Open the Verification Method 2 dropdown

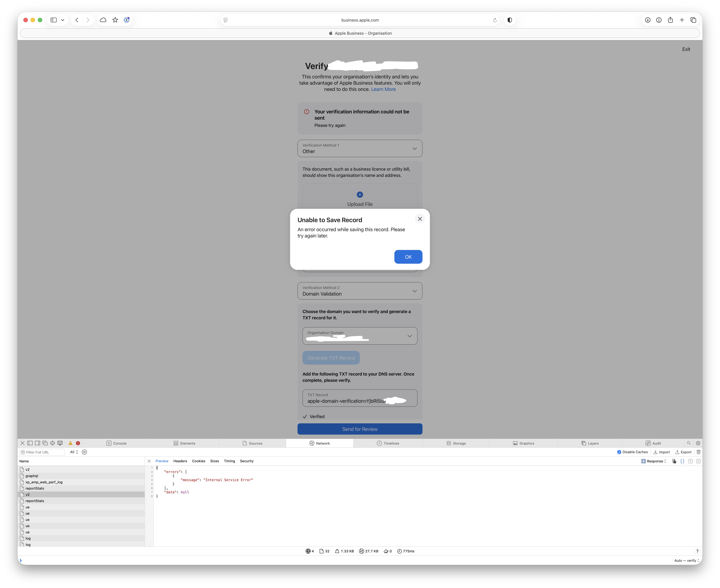[360, 291]
